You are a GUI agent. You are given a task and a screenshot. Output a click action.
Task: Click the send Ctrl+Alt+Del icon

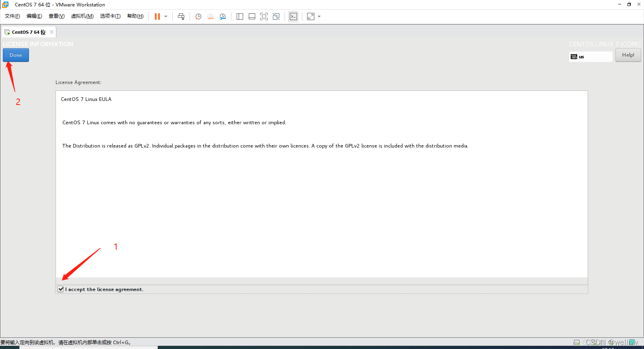[x=181, y=16]
